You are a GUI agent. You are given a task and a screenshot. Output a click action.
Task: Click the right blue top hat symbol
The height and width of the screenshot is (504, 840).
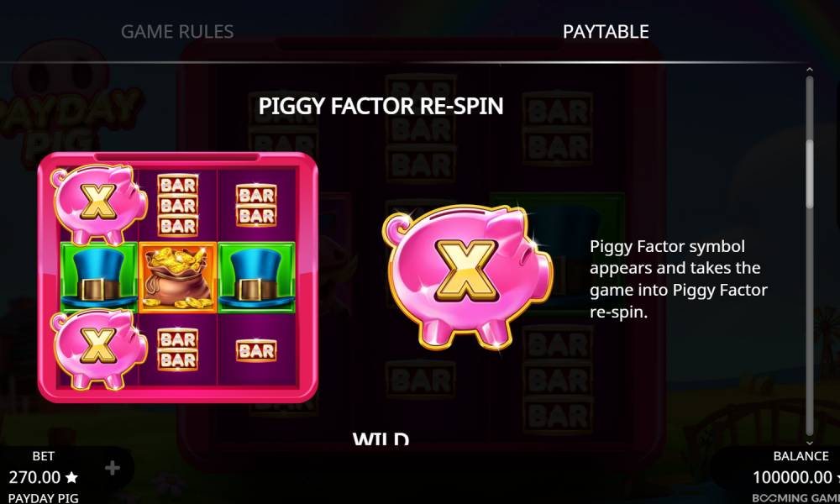point(256,277)
